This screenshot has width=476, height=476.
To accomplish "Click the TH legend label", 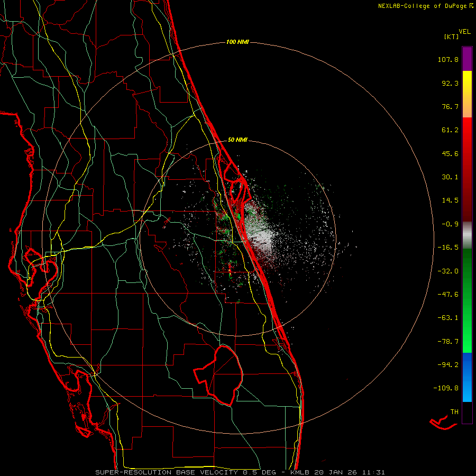I will coord(454,411).
